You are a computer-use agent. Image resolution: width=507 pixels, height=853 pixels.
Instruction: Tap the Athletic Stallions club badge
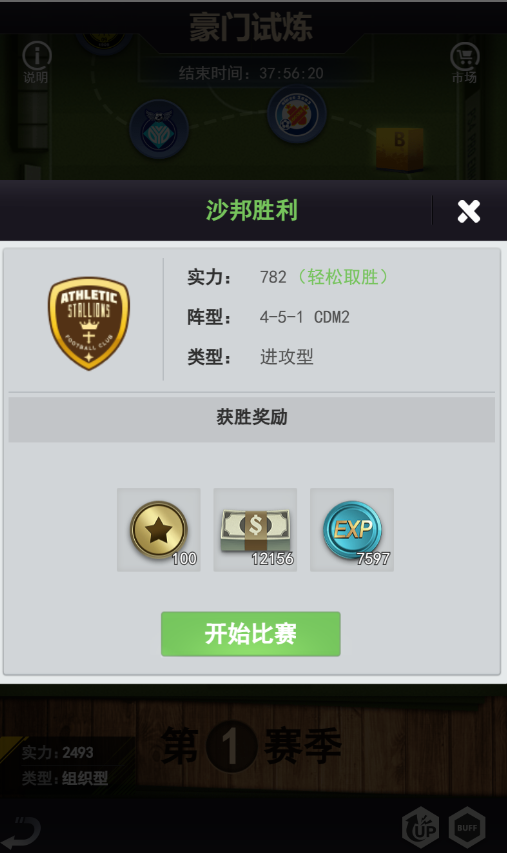(89, 324)
